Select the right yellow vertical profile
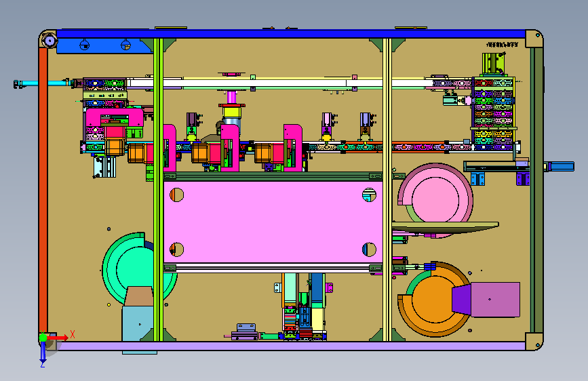This screenshot has height=381, width=588. point(387,190)
